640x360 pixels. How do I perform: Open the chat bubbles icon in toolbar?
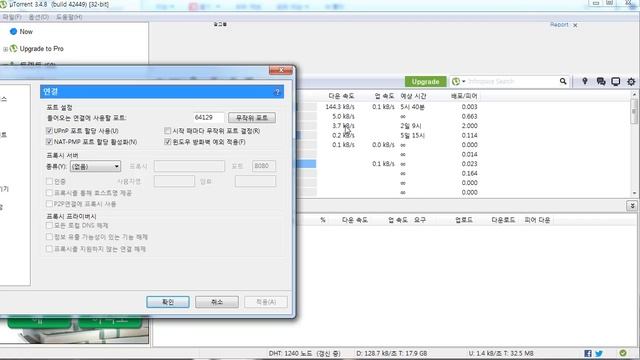click(600, 82)
